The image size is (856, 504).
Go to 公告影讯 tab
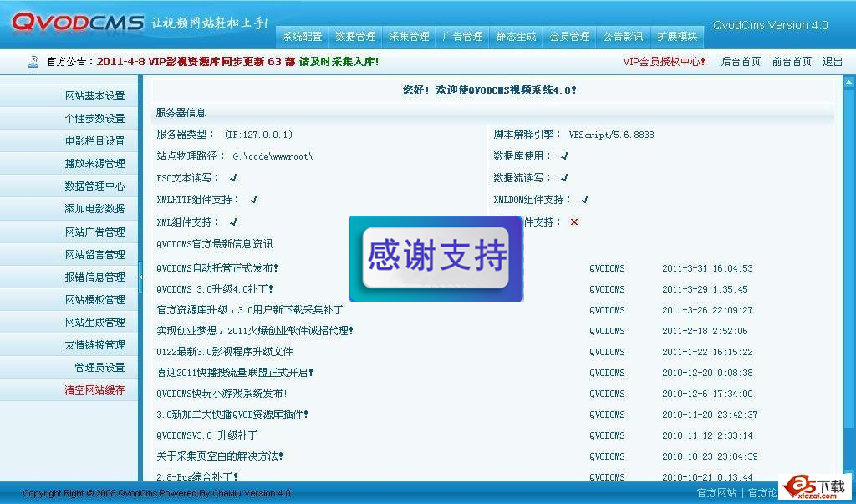point(623,37)
